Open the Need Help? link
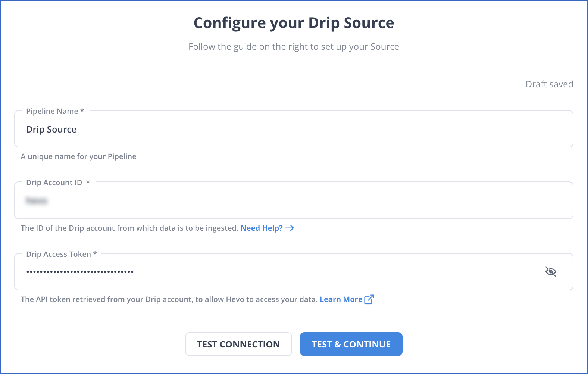 [262, 228]
